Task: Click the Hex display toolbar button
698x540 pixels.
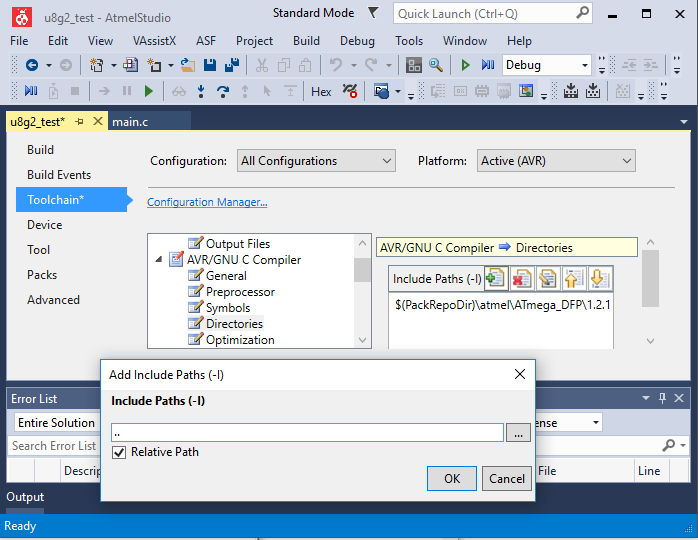Action: 321,91
